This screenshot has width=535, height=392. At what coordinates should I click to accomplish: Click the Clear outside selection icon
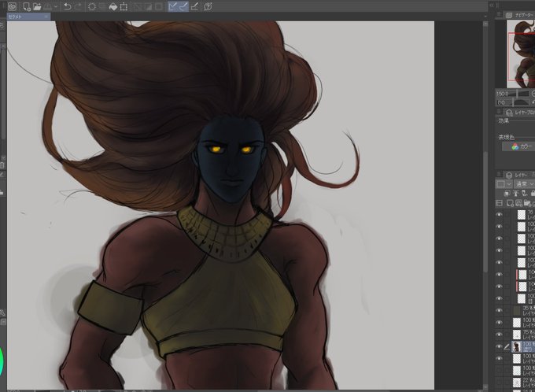point(101,6)
